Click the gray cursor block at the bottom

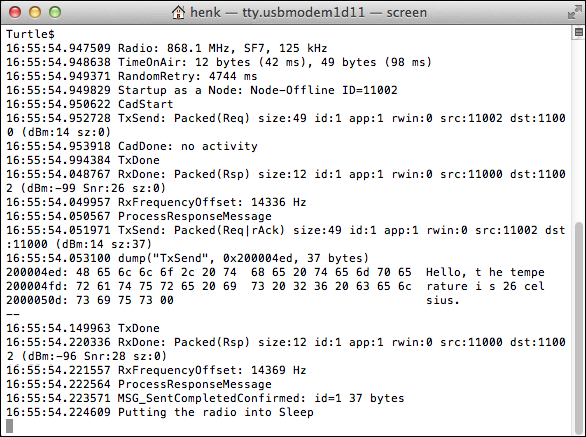9,426
